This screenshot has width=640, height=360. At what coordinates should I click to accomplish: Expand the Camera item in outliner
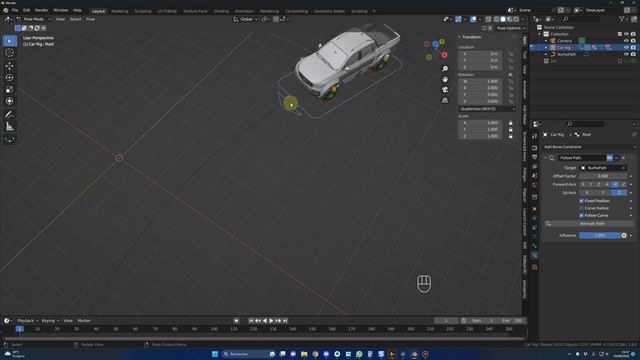[546, 41]
